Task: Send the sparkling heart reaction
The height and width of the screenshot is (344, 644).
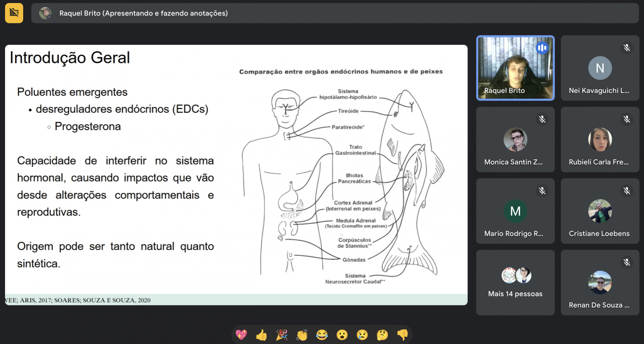Action: [241, 335]
